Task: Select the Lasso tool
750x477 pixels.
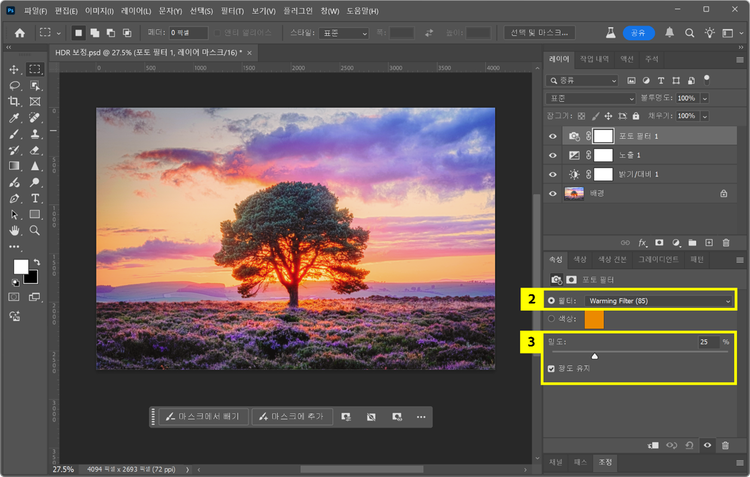Action: click(x=15, y=86)
